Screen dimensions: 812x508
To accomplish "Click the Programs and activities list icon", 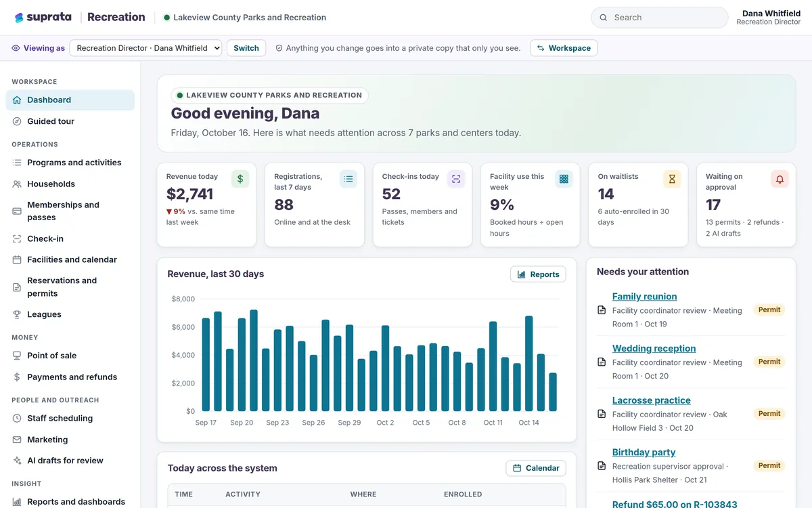I will (x=17, y=163).
